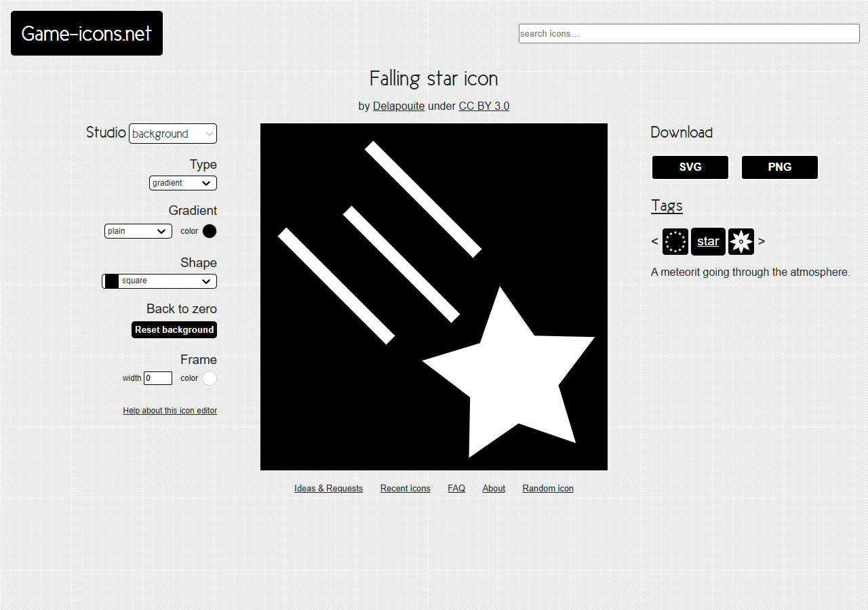Click the Game-icons.net logo
This screenshot has height=610, width=868.
coord(87,33)
